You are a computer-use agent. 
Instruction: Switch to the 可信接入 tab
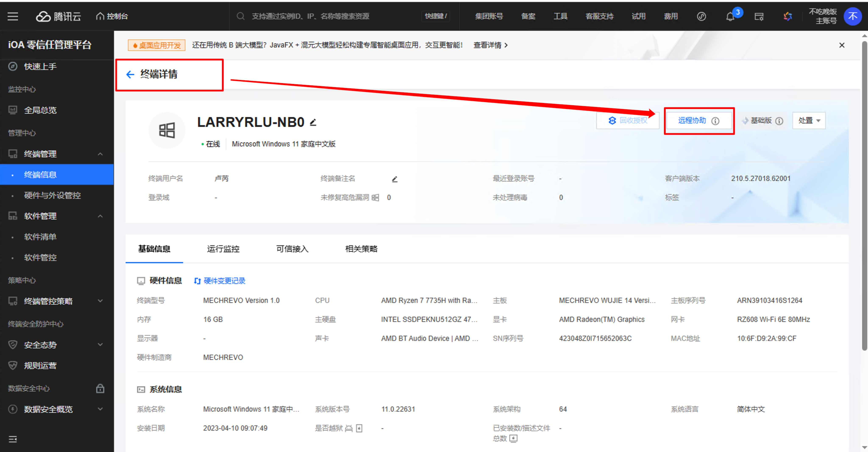(x=292, y=249)
